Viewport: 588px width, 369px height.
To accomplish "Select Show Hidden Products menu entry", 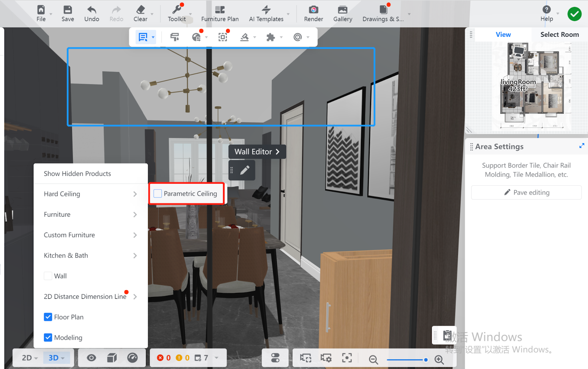I will click(x=91, y=174).
